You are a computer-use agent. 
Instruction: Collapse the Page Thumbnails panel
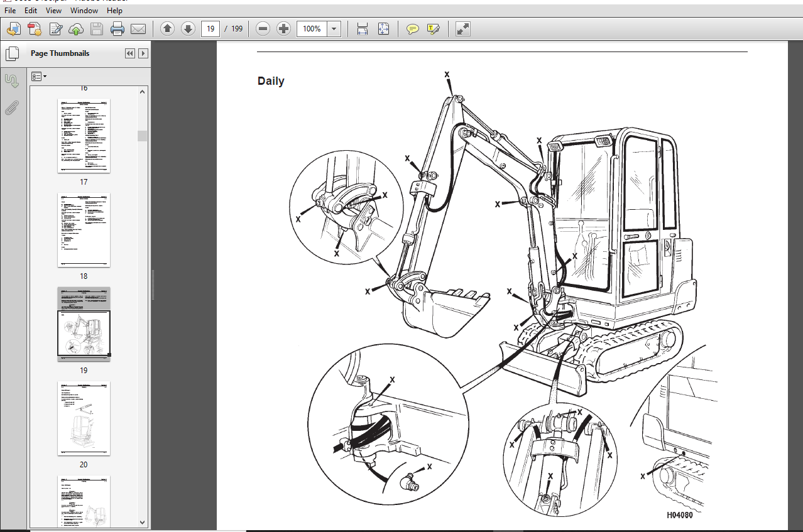click(x=130, y=53)
